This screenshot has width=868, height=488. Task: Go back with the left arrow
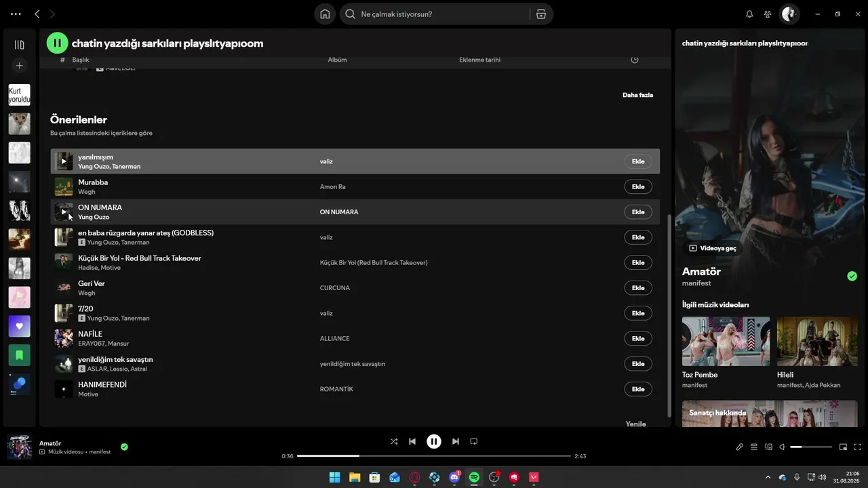pos(37,14)
